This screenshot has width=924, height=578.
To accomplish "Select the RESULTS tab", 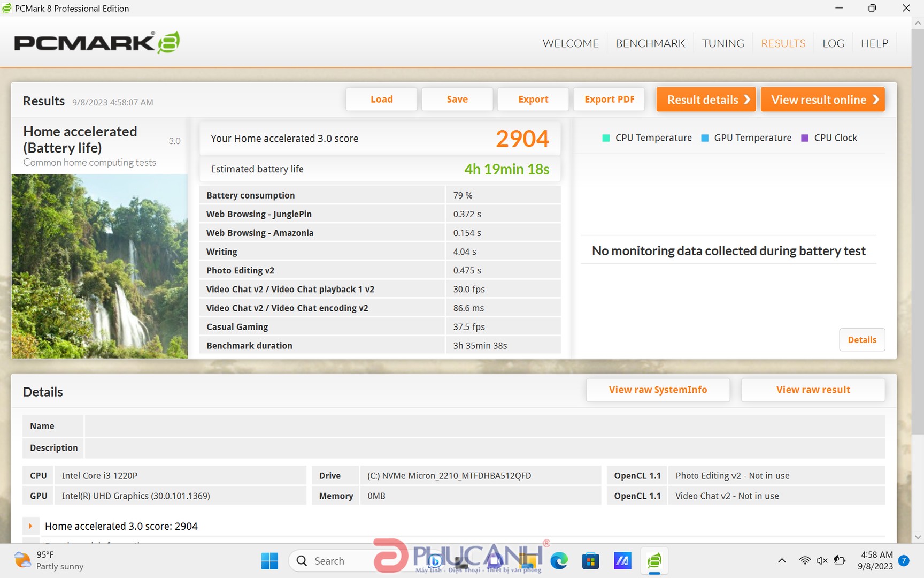I will [783, 43].
